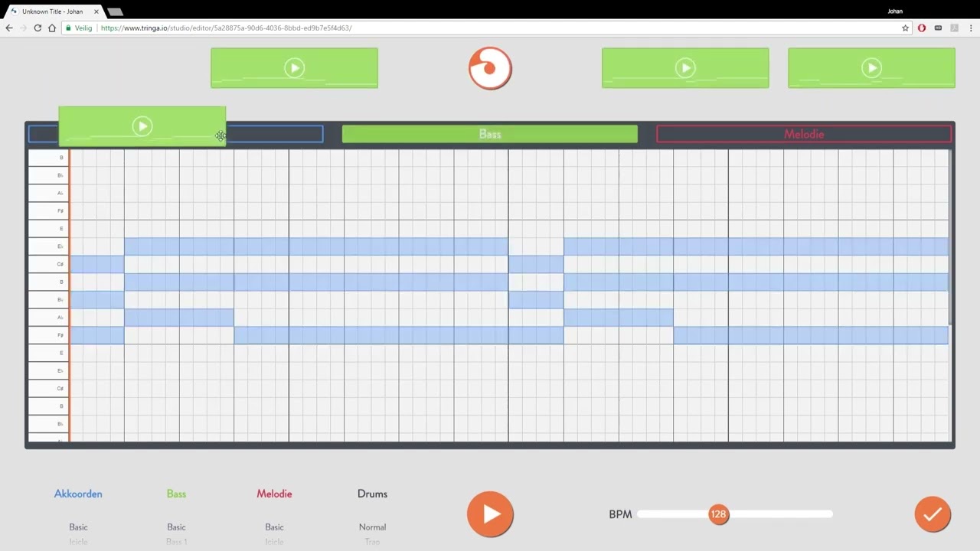Open the Akkoorden instrument heading
Viewport: 980px width, 551px height.
78,494
